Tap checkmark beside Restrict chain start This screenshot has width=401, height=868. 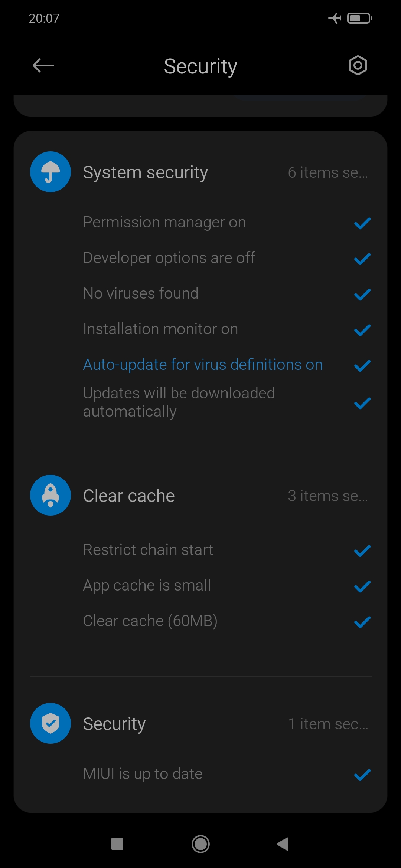point(362,551)
